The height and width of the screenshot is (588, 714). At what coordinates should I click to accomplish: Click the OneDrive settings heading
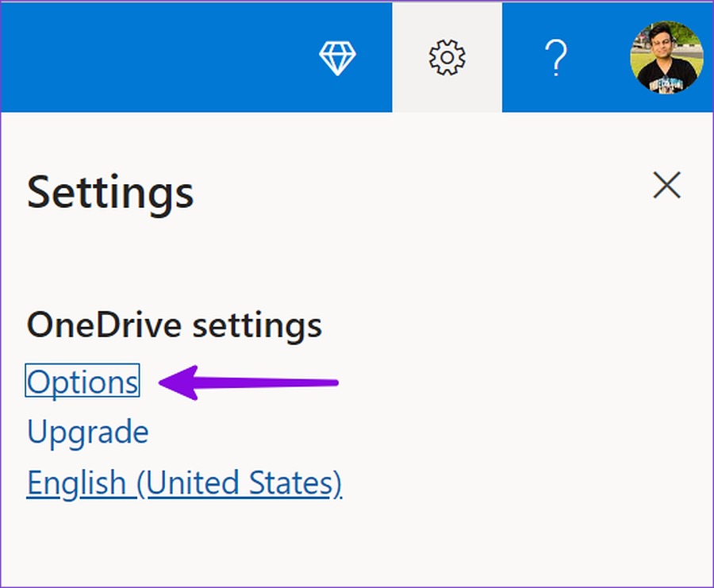coord(175,325)
